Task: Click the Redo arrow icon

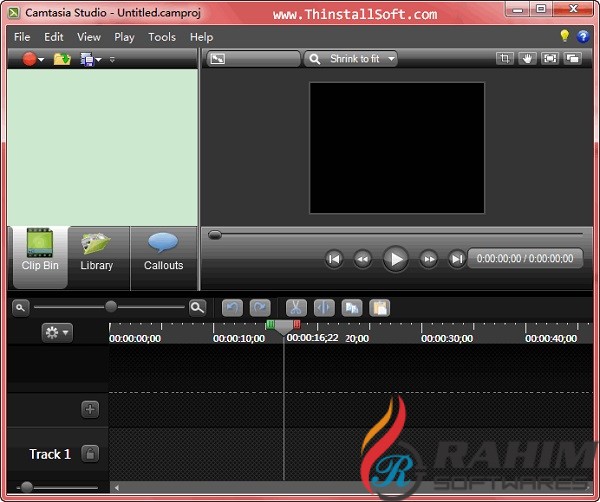Action: point(260,308)
